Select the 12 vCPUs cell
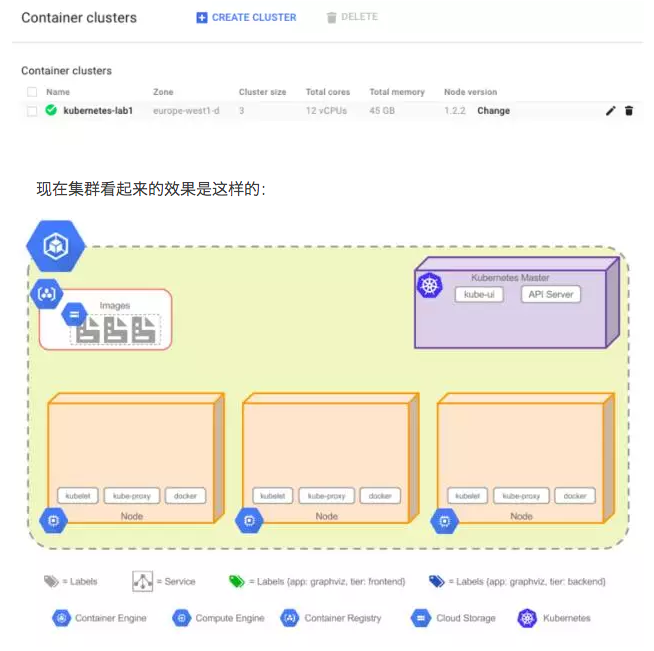Image resolution: width=654 pixels, height=651 pixels. [x=326, y=111]
